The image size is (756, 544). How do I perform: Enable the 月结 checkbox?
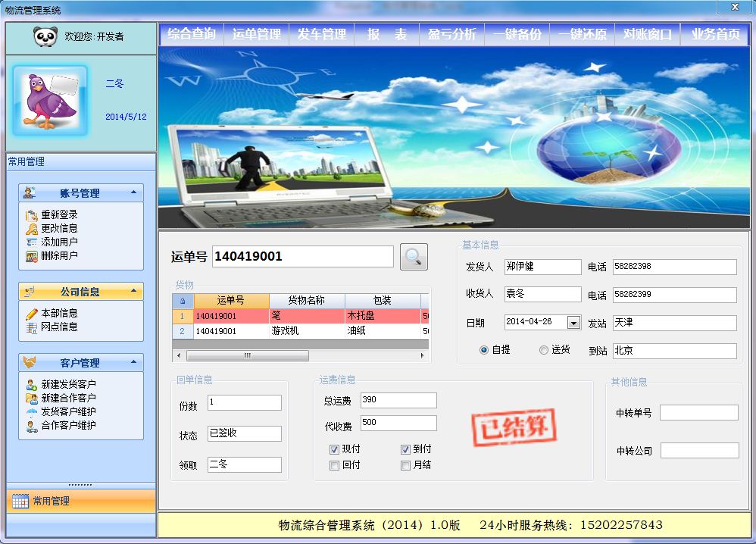405,465
